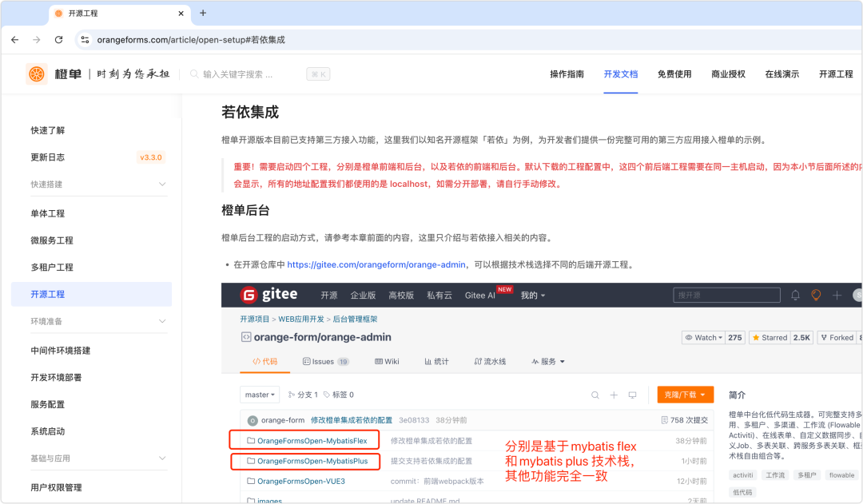
Task: Click the search magnifier icon
Action: 193,73
